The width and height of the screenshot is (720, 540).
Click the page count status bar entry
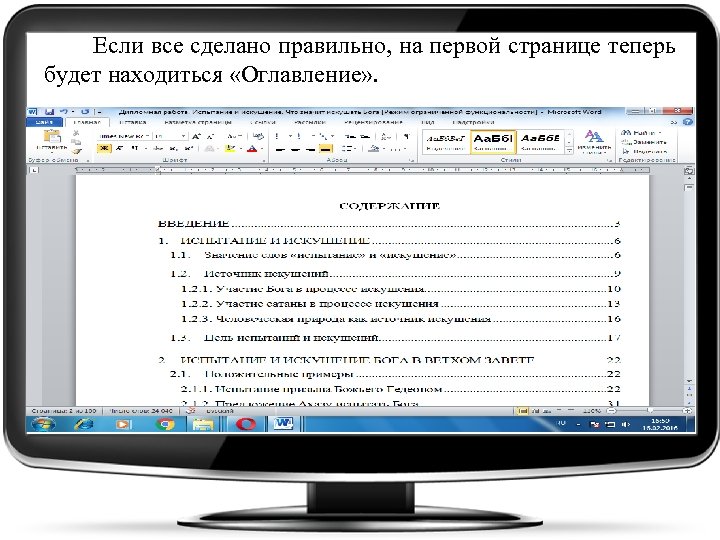coord(63,411)
